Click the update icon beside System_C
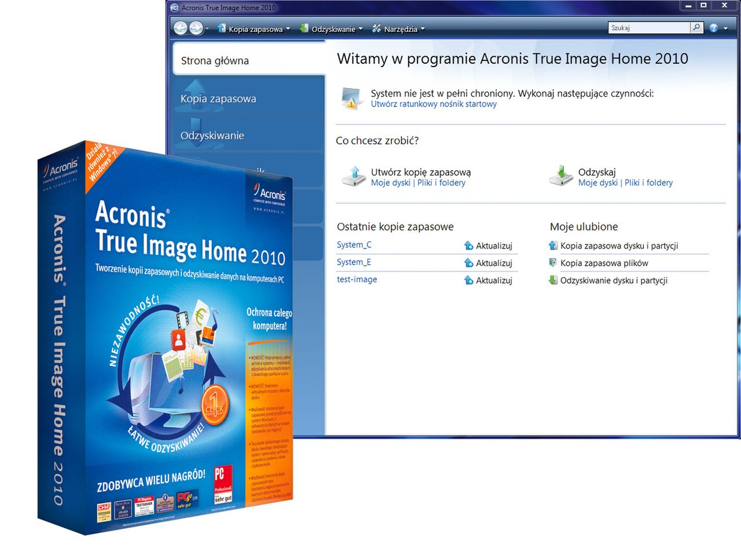The height and width of the screenshot is (560, 741). (x=469, y=246)
